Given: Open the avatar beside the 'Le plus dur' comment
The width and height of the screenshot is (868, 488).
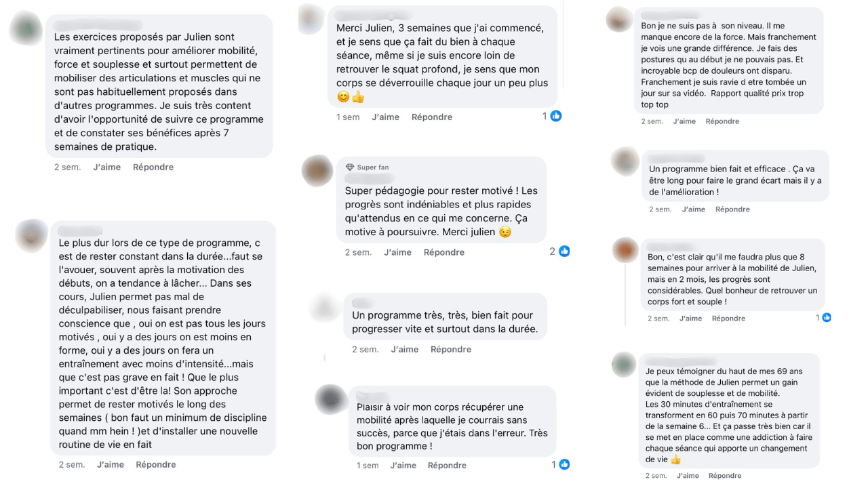Looking at the screenshot, I should click(x=31, y=235).
